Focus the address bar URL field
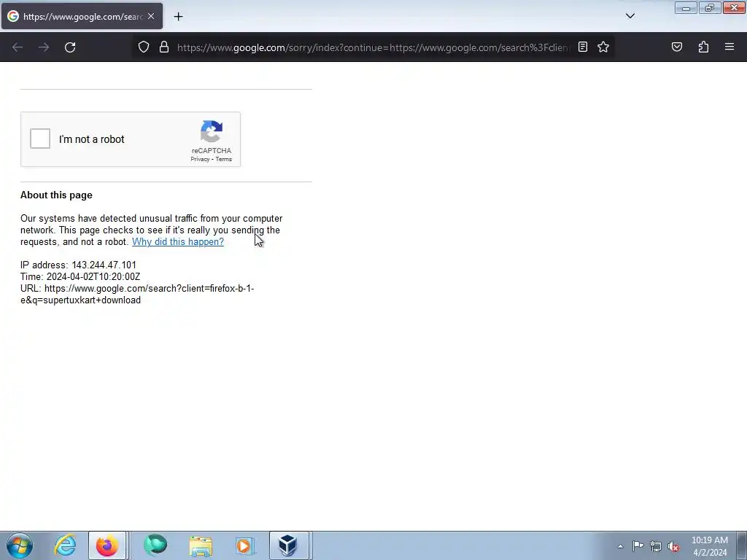The width and height of the screenshot is (747, 560). click(373, 47)
